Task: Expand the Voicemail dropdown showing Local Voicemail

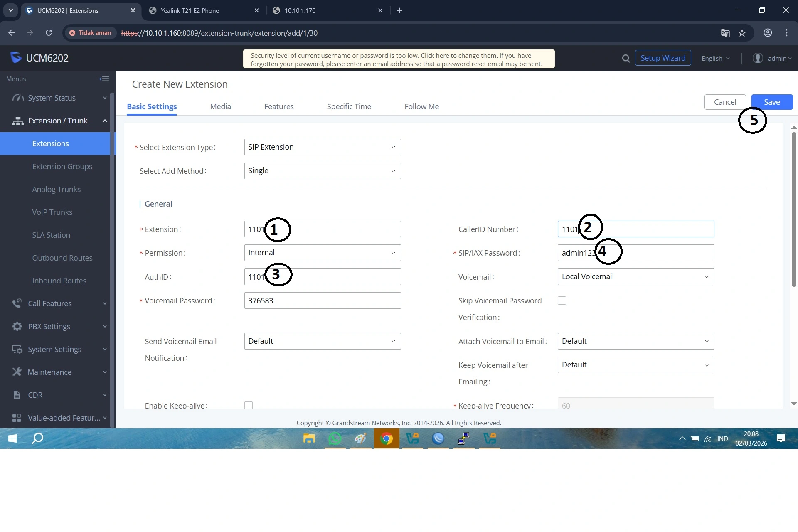Action: pos(635,277)
